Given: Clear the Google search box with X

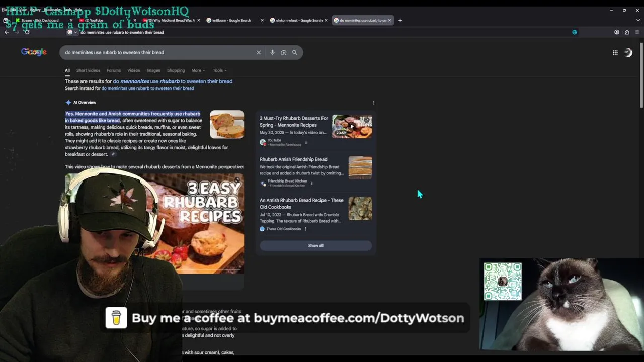Looking at the screenshot, I should (259, 52).
